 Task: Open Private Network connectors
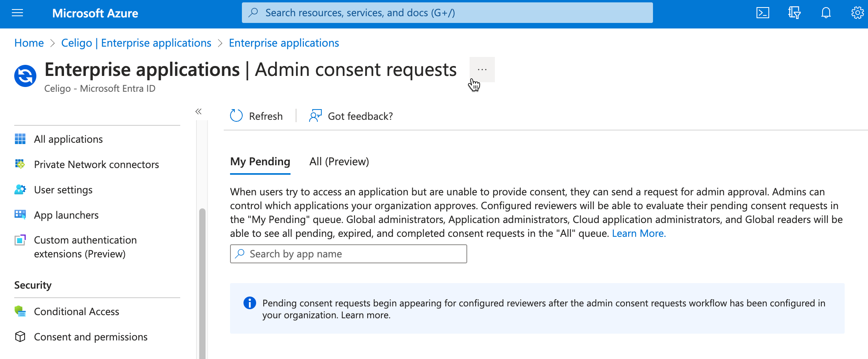click(x=97, y=164)
